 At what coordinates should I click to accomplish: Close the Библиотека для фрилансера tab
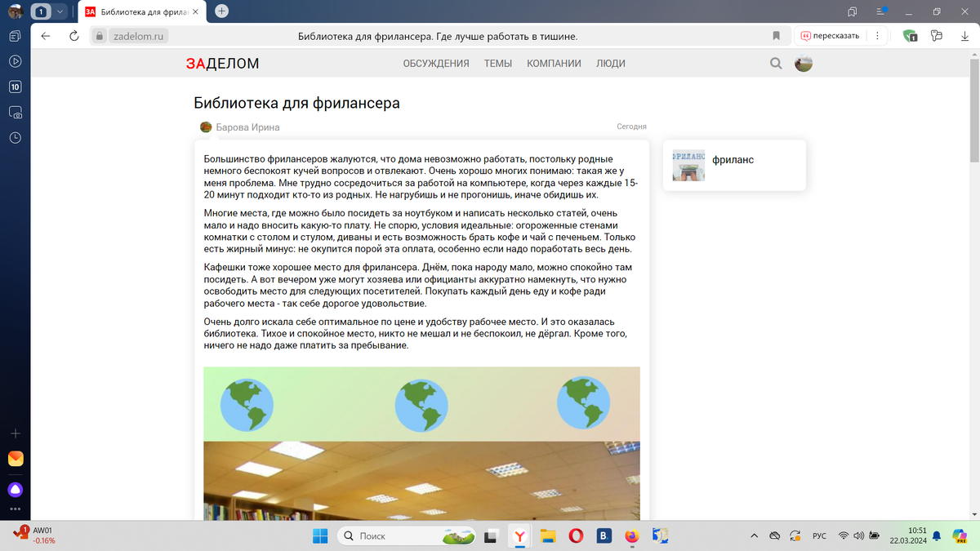194,11
